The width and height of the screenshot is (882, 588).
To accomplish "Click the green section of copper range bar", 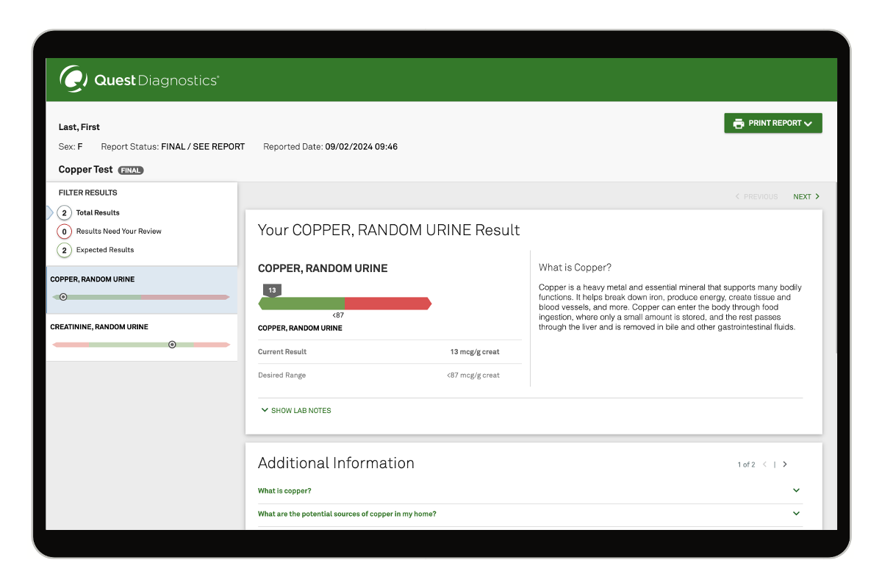I will [x=303, y=304].
